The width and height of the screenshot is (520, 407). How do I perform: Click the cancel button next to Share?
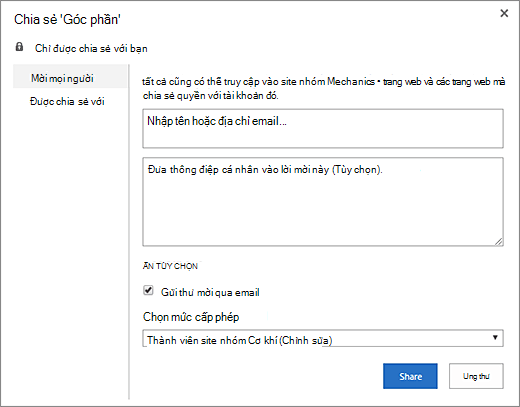click(x=476, y=376)
